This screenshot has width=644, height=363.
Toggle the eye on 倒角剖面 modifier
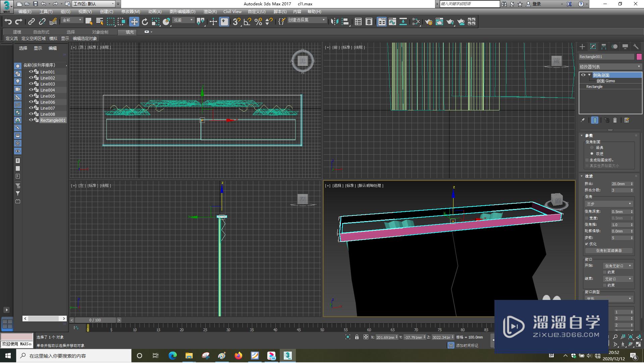(583, 75)
